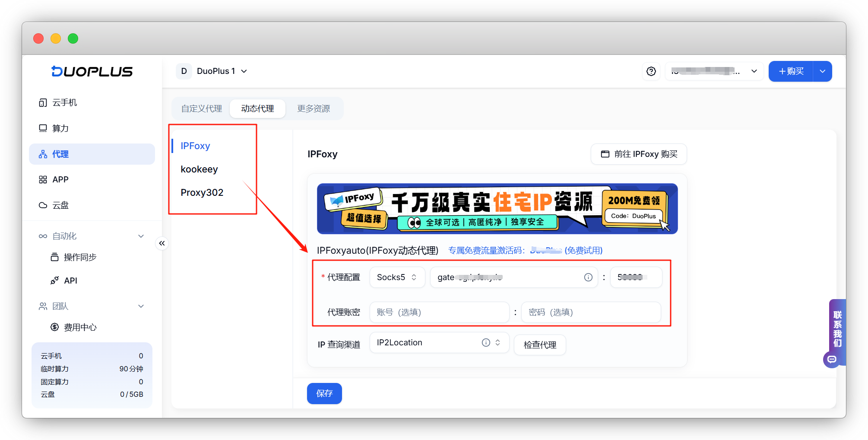Screen dimensions: 868x440
Task: Select IPFoxy in the provider list
Action: tap(195, 146)
